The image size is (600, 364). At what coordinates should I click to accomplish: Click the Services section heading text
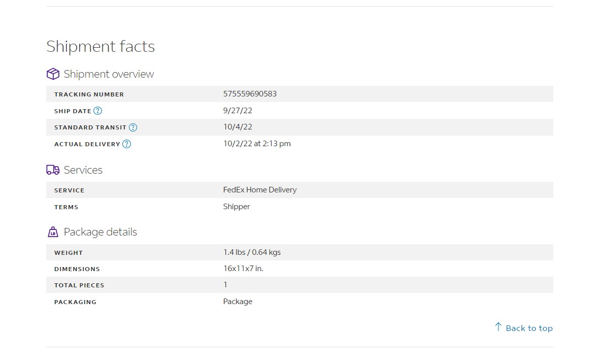click(83, 170)
